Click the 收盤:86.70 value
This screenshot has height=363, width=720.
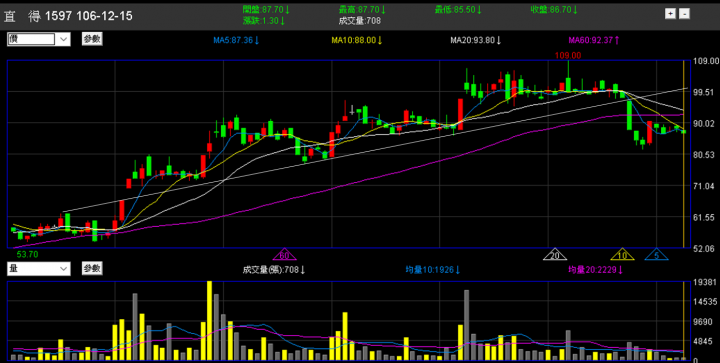click(554, 9)
